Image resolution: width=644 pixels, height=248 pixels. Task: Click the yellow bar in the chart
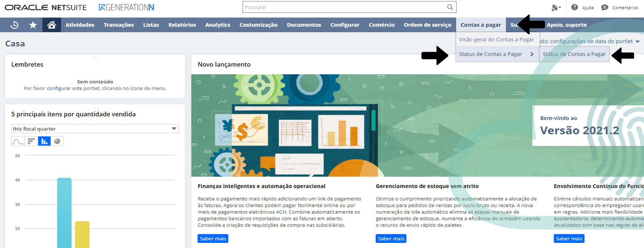[82, 235]
